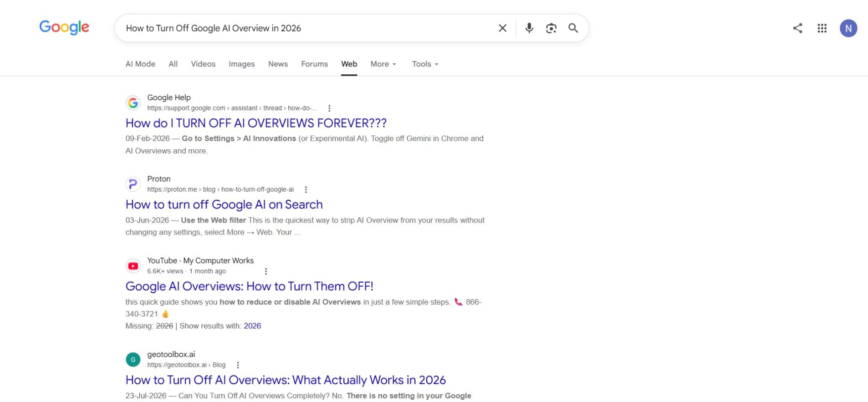
Task: Click the snippet "Go to Settings > AI Innovations"
Action: tap(239, 138)
